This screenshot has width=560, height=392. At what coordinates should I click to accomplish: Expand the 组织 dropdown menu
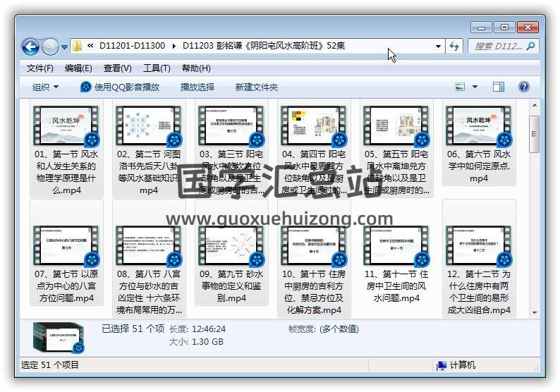pos(46,87)
